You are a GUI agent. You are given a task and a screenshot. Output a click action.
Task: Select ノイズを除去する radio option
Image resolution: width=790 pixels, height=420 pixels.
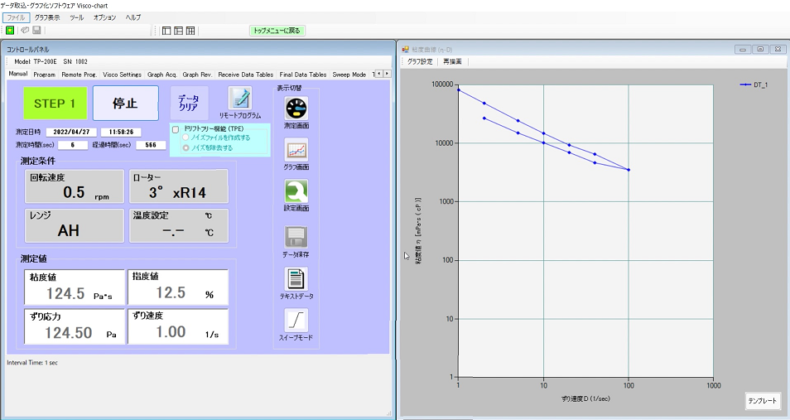186,147
